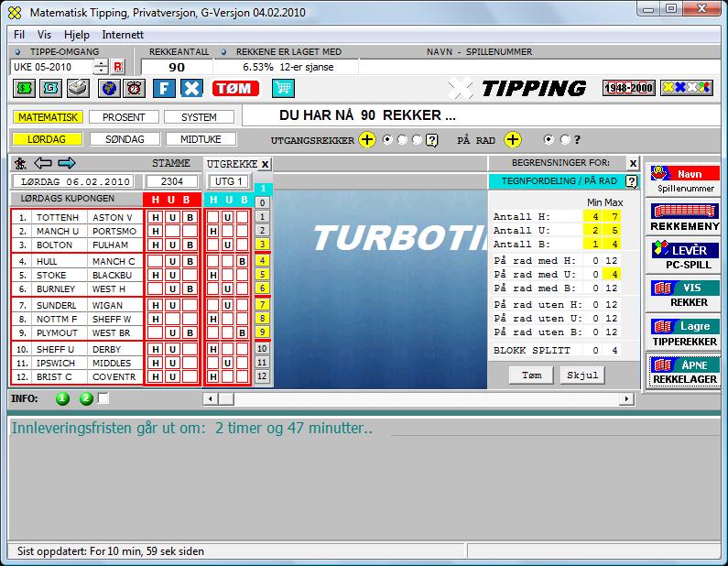This screenshot has height=566, width=728.
Task: Click the printer icon
Action: click(x=78, y=88)
